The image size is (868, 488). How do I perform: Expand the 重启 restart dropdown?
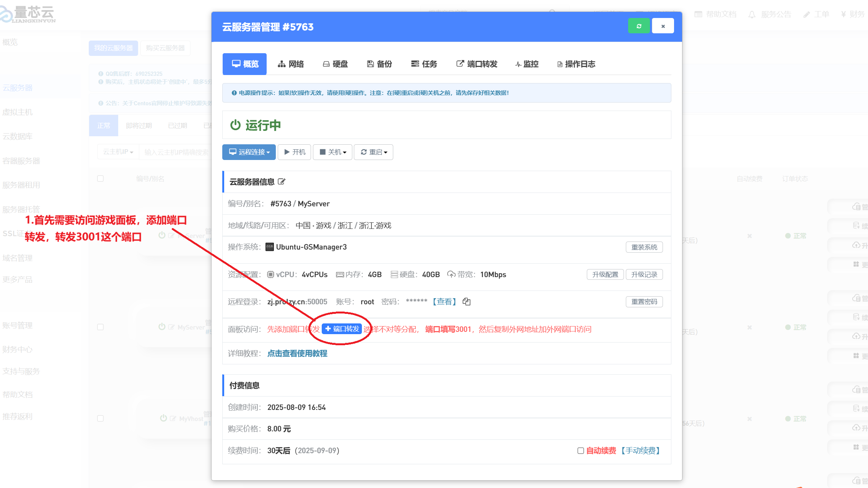click(x=373, y=152)
